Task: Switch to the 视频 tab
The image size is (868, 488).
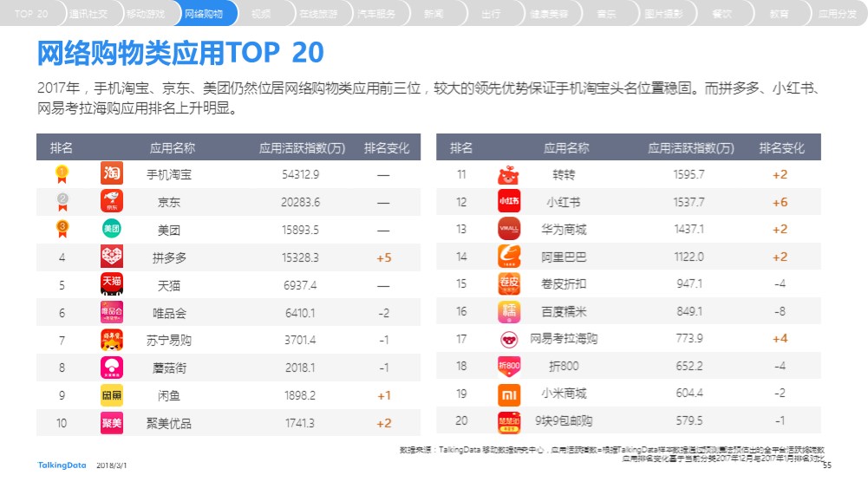Action: (261, 14)
